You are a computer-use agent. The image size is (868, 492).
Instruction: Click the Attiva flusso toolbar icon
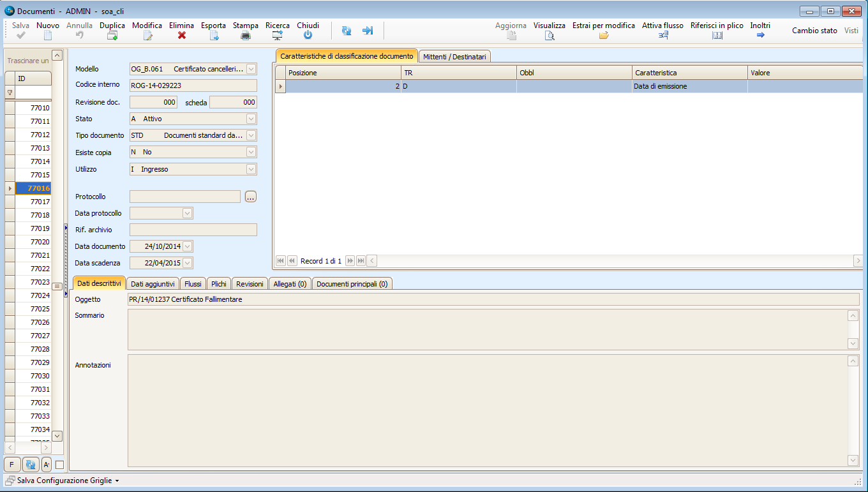coord(663,36)
